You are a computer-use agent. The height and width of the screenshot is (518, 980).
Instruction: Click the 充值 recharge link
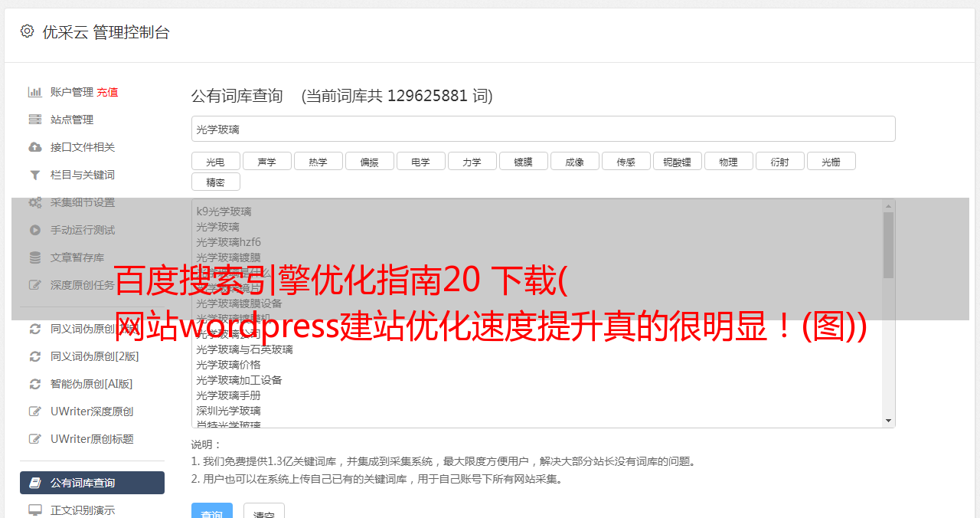coord(107,92)
